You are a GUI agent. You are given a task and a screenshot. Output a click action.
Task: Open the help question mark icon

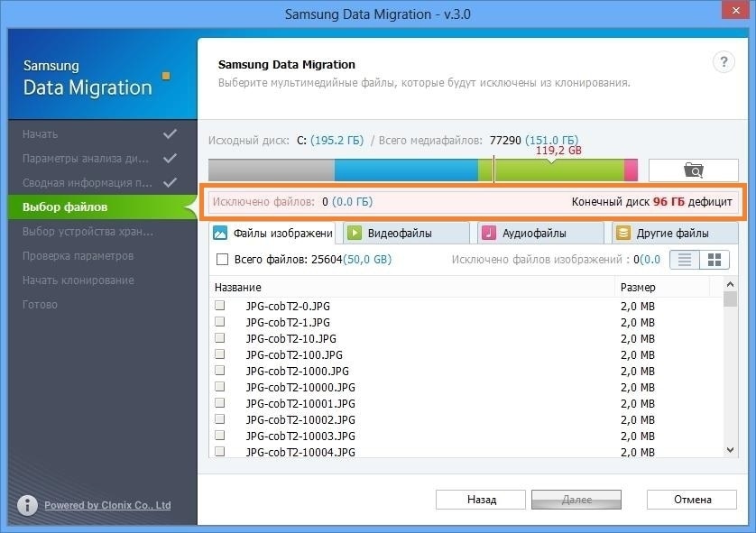724,62
